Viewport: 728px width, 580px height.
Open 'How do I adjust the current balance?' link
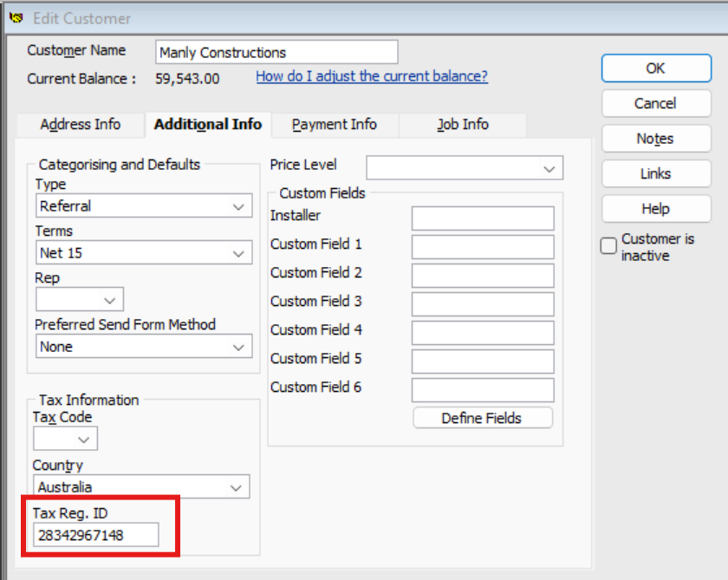coord(372,76)
